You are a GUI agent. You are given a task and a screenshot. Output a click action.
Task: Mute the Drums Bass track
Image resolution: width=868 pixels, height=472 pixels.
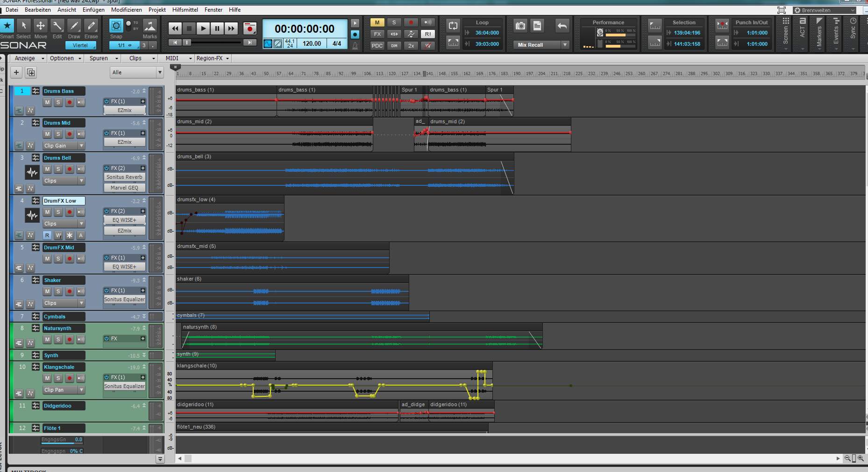click(x=47, y=102)
